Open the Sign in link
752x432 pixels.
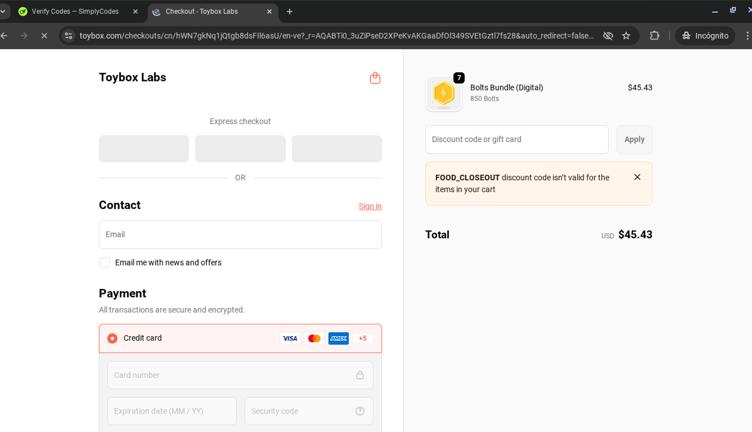point(370,206)
